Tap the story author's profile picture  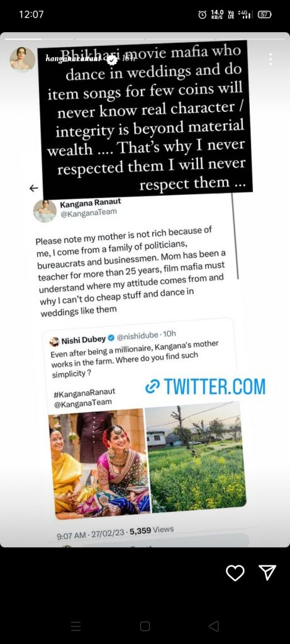[x=22, y=60]
